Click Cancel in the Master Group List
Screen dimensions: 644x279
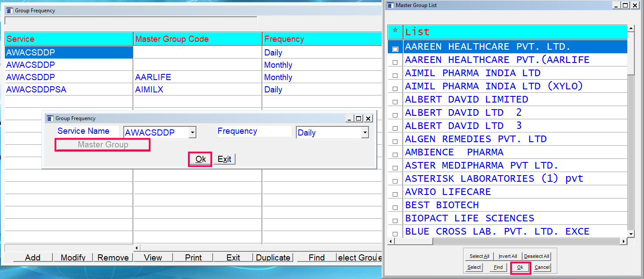tap(542, 267)
